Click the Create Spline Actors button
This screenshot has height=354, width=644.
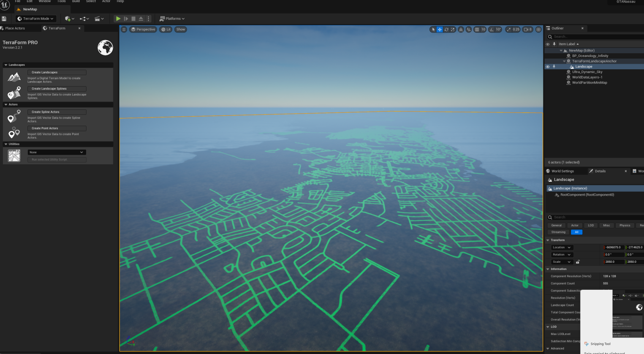(x=57, y=112)
